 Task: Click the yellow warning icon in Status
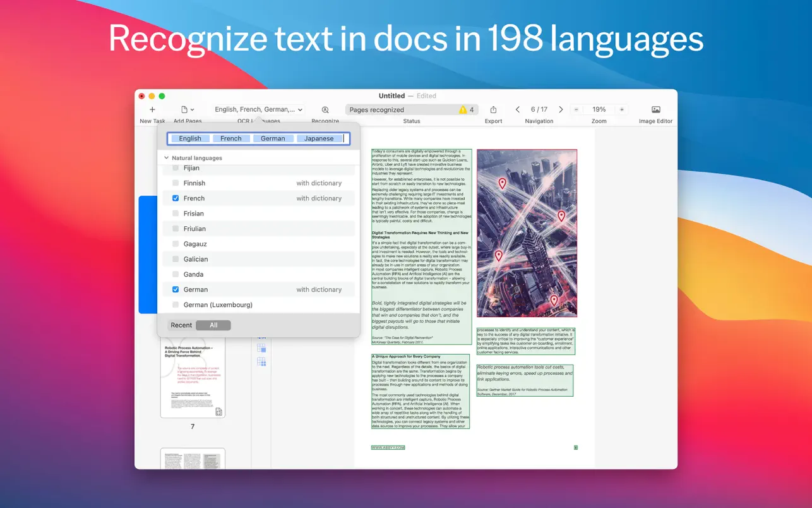tap(463, 109)
